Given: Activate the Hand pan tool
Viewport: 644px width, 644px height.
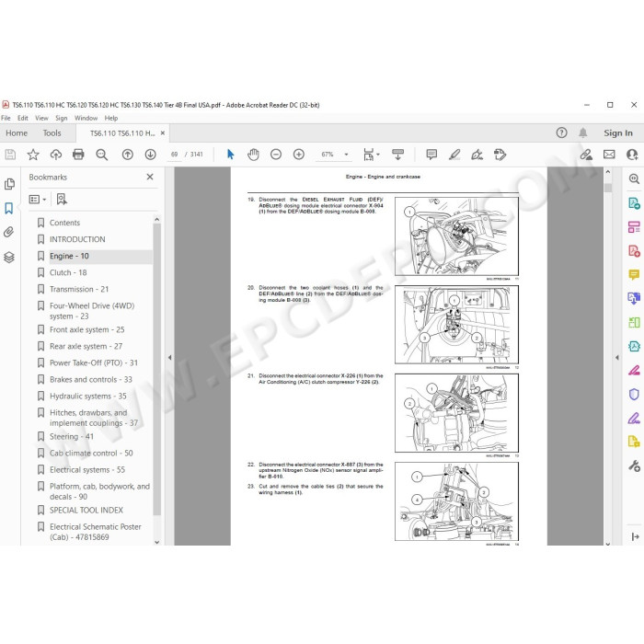Looking at the screenshot, I should tap(253, 155).
